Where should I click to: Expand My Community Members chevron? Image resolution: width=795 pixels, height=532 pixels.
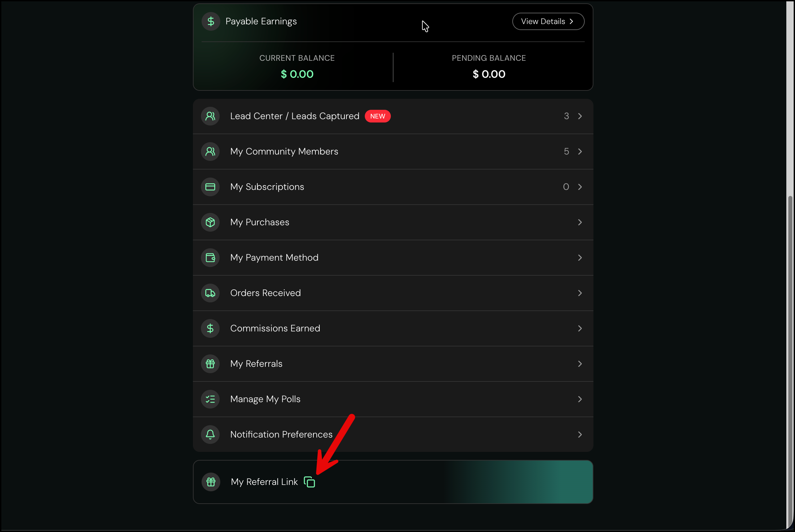[580, 151]
